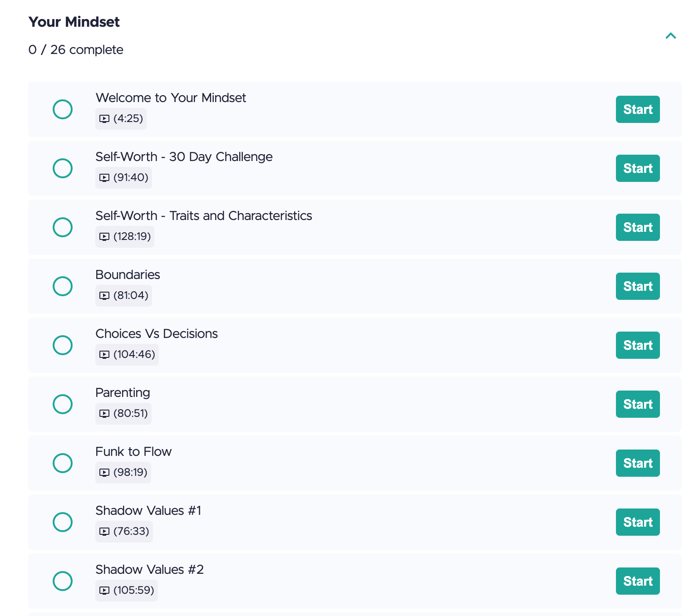Screen dimensions: 699x616
Task: Click video icon under Choices Vs Decisions
Action: pos(104,355)
